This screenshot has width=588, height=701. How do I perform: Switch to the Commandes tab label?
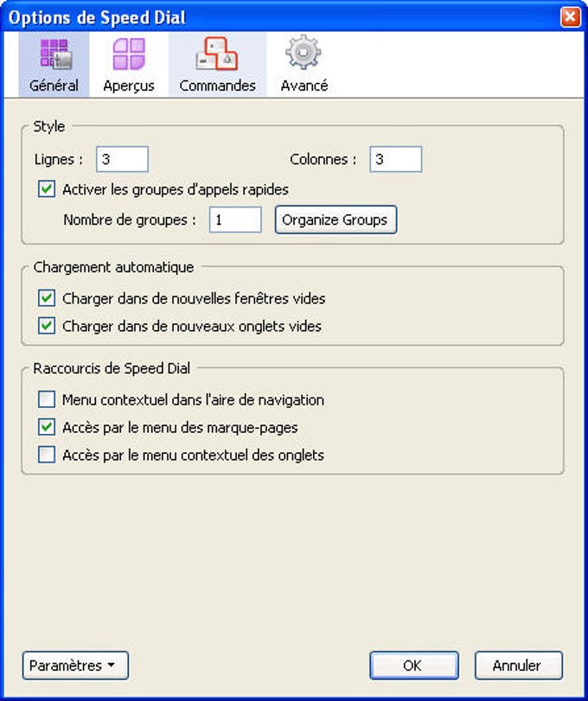click(x=217, y=86)
